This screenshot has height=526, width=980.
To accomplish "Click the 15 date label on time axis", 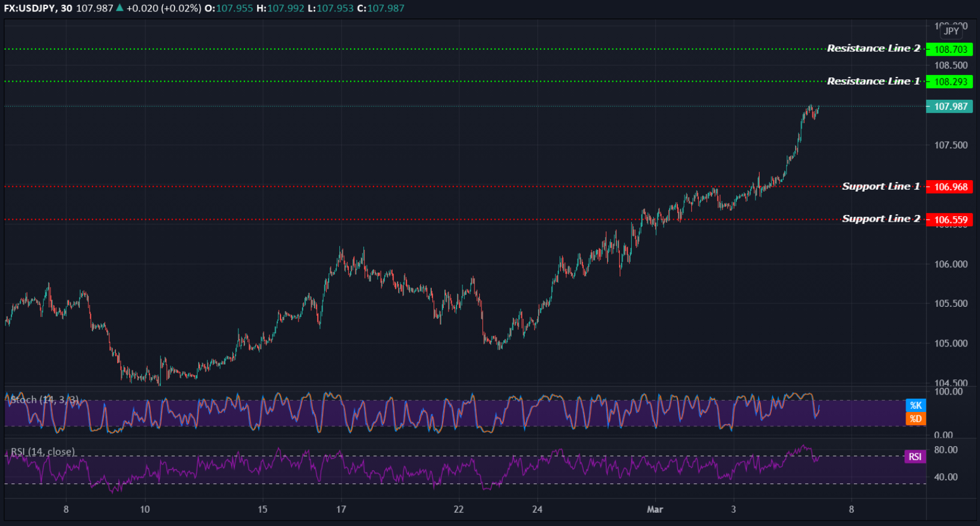I will coord(262,509).
